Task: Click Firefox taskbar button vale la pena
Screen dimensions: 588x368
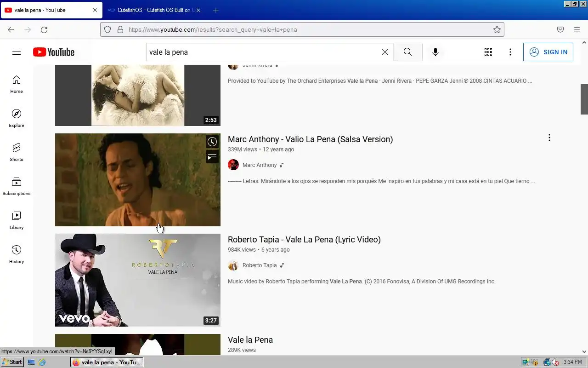Action: point(107,362)
